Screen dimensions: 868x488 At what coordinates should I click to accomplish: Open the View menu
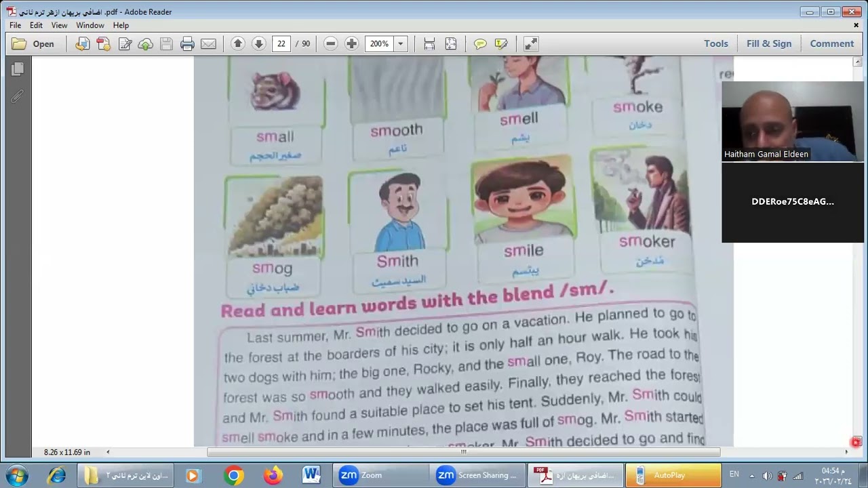(59, 25)
